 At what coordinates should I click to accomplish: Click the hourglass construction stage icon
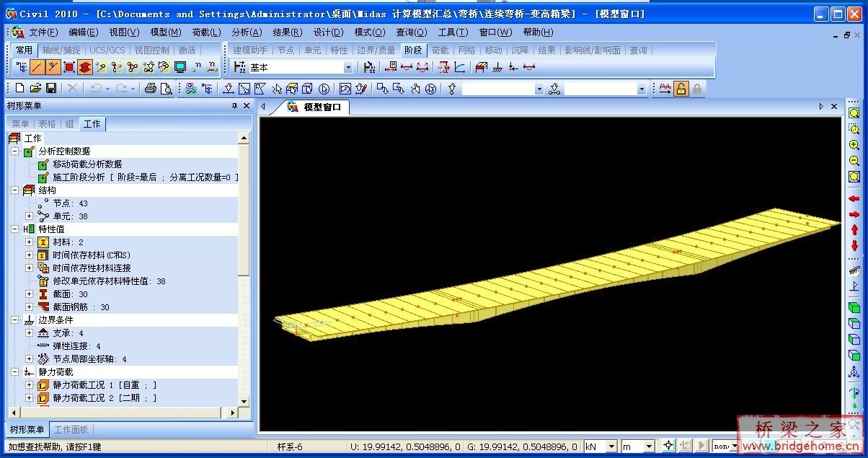pos(444,67)
